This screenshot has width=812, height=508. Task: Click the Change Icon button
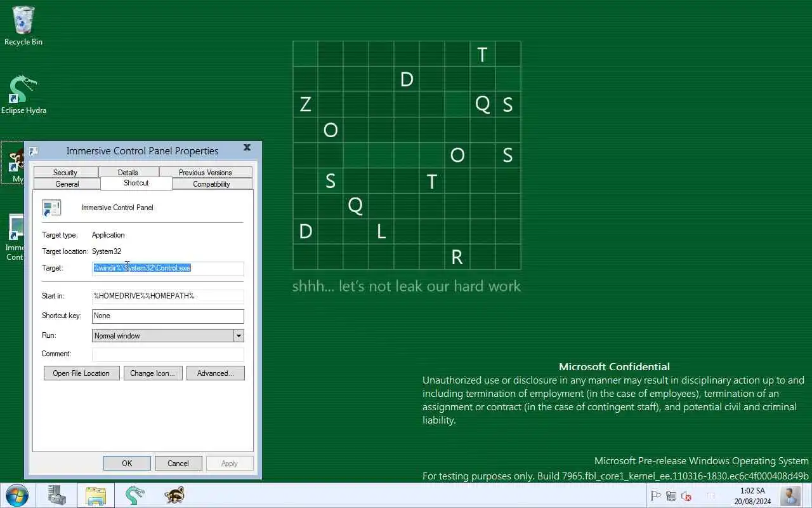(x=153, y=373)
